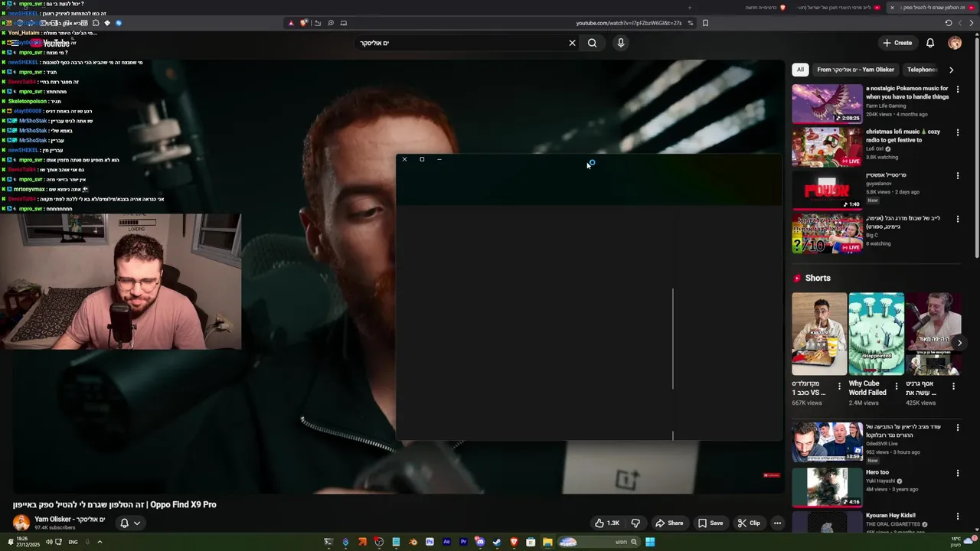Open Blender from the taskbar
Image resolution: width=980 pixels, height=551 pixels.
click(413, 542)
